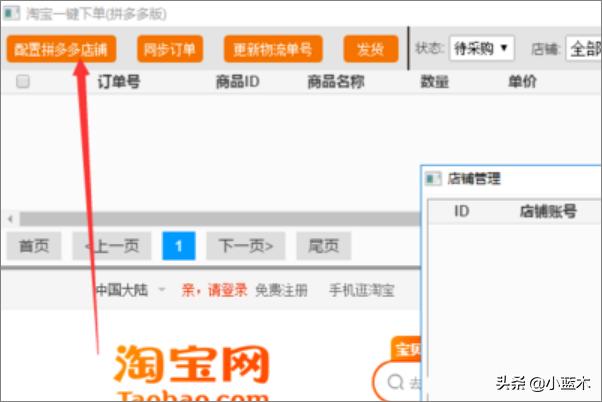Open the 中国大陆 region dropdown
Image resolution: width=602 pixels, height=402 pixels.
pyautogui.click(x=130, y=290)
